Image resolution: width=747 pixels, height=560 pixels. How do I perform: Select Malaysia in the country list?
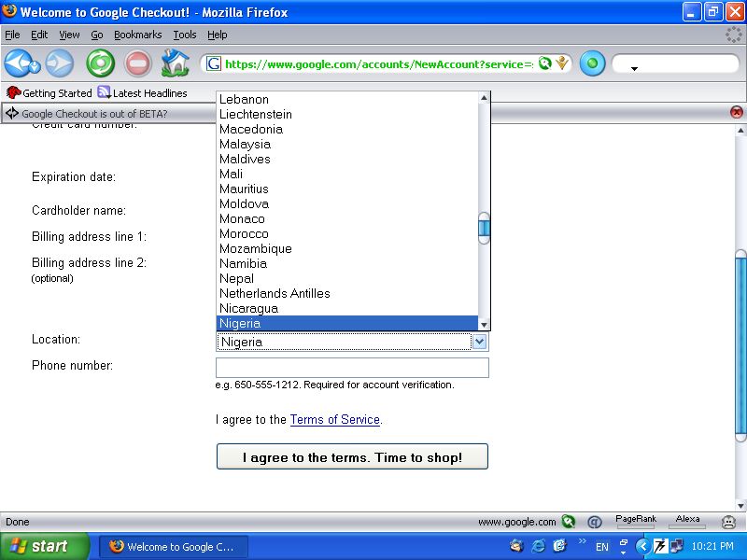click(x=347, y=144)
